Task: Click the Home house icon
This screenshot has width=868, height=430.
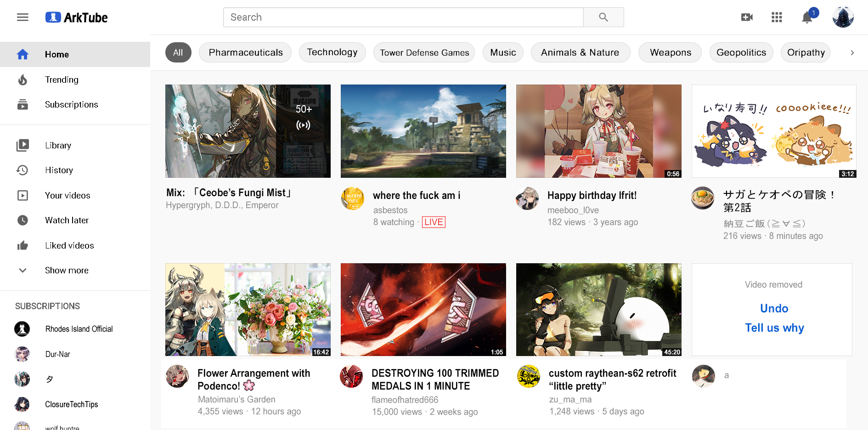Action: (x=23, y=54)
